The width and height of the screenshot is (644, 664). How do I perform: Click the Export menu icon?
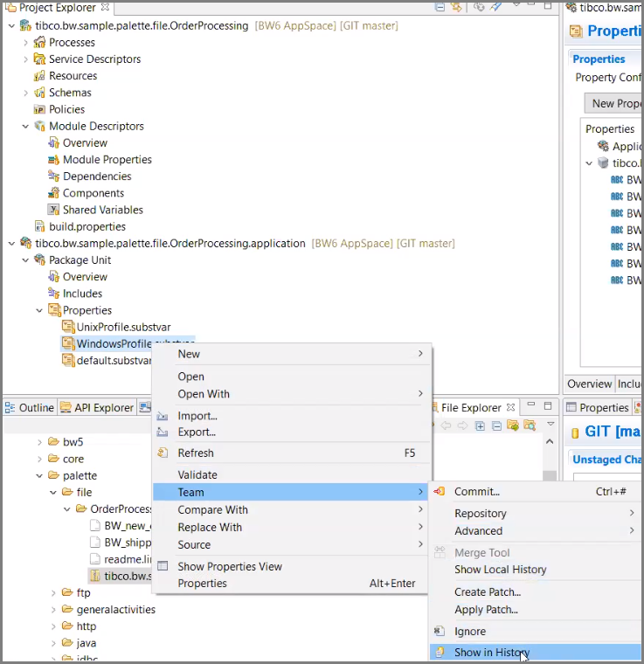163,432
